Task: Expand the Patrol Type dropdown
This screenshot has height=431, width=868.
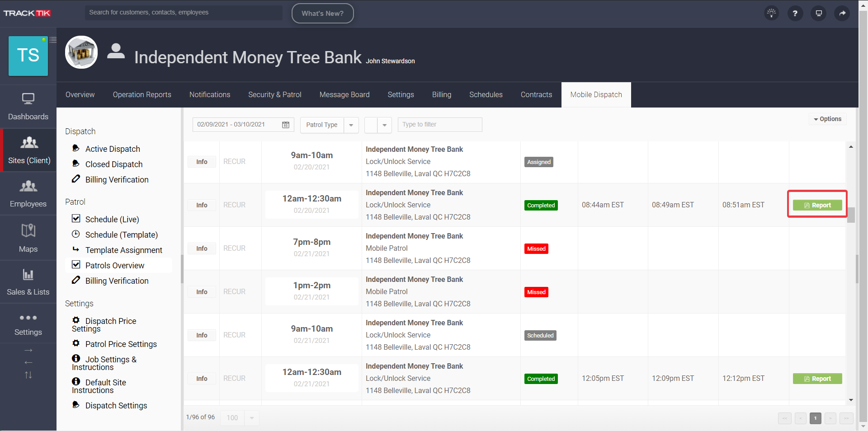Action: 351,125
